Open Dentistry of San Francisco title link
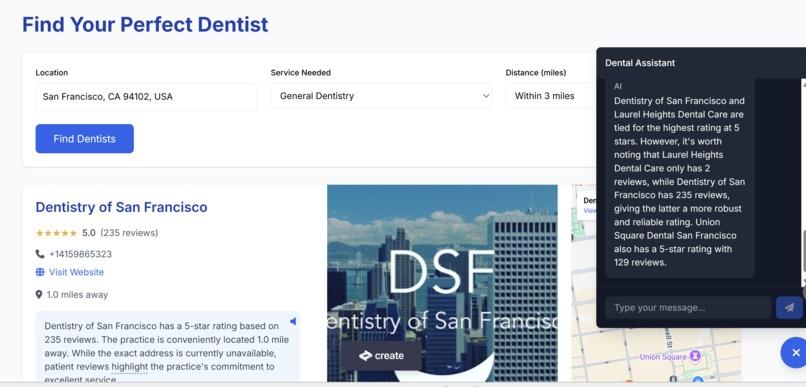Image resolution: width=806 pixels, height=387 pixels. pyautogui.click(x=121, y=207)
